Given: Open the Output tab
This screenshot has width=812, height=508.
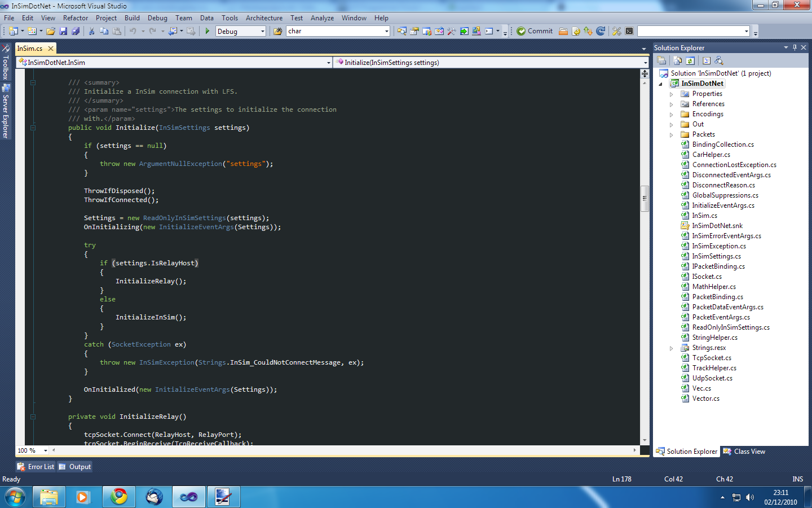Looking at the screenshot, I should (75, 467).
